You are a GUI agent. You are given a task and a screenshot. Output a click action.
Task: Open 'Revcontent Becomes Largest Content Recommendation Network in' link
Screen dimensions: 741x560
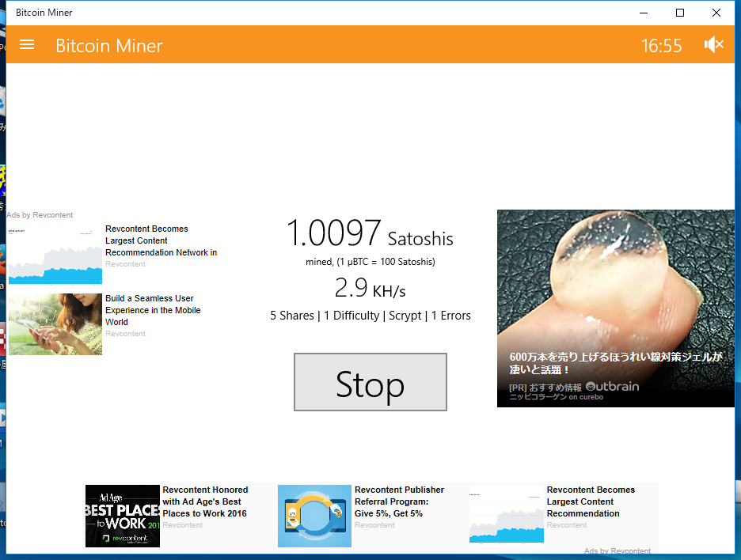click(161, 240)
